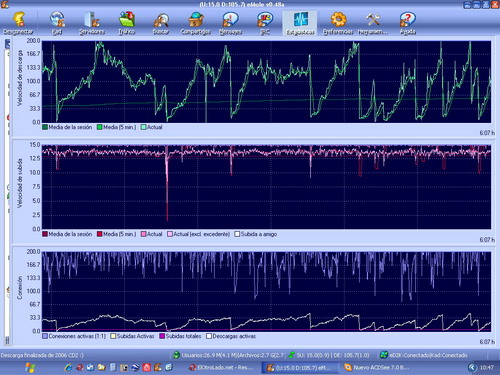Open the Ayuda help icon
This screenshot has height=375, width=500.
click(x=407, y=19)
